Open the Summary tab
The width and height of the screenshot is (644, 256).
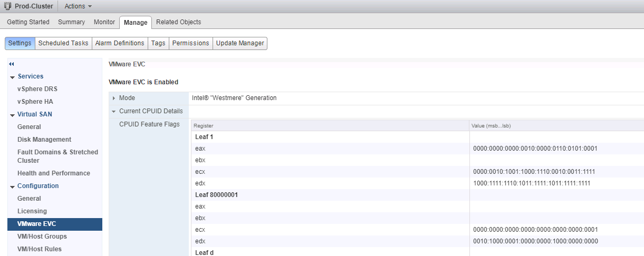coord(71,22)
